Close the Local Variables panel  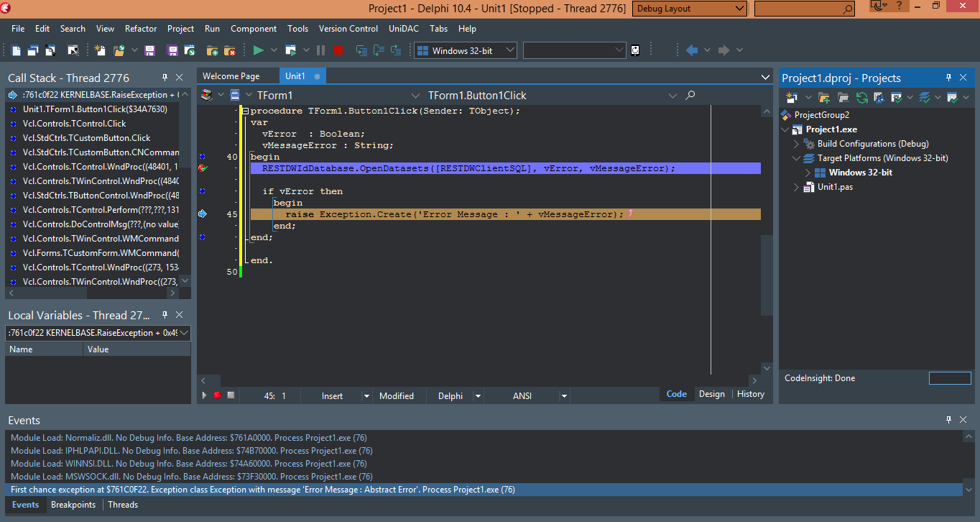click(x=180, y=315)
